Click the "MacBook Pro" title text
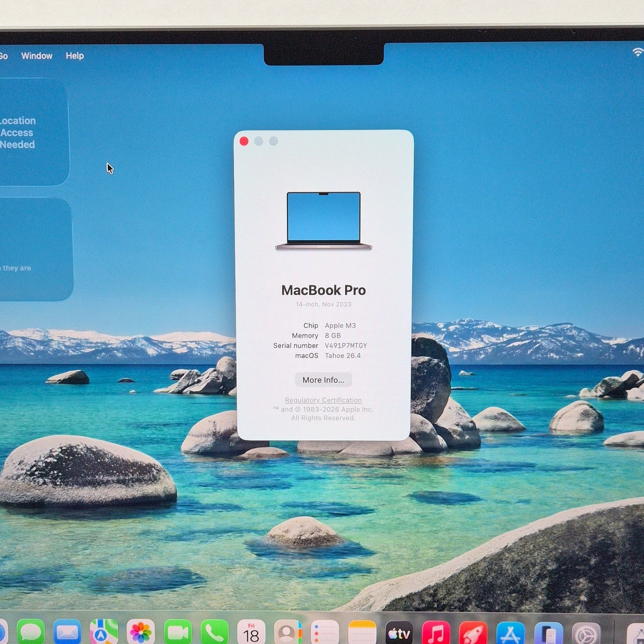644x644 pixels. [324, 290]
